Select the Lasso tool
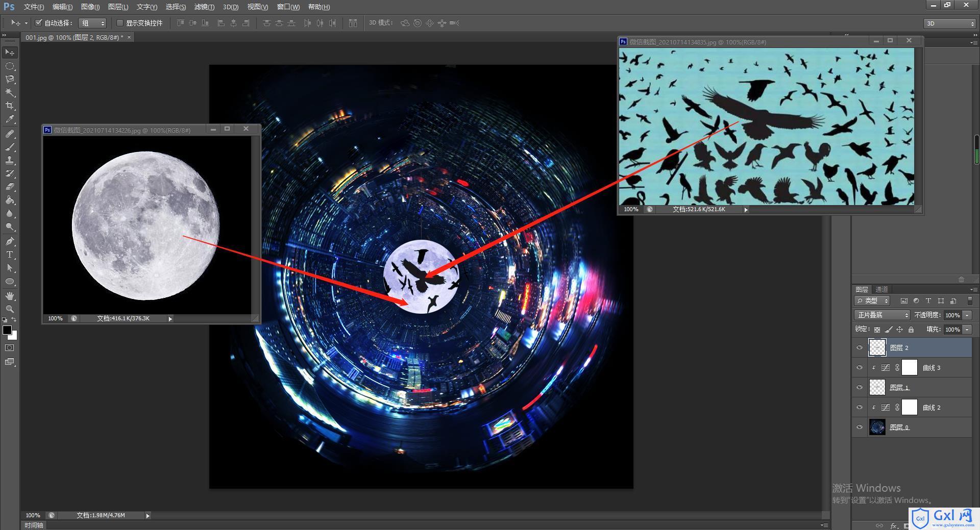The width and height of the screenshot is (980, 530). click(10, 80)
